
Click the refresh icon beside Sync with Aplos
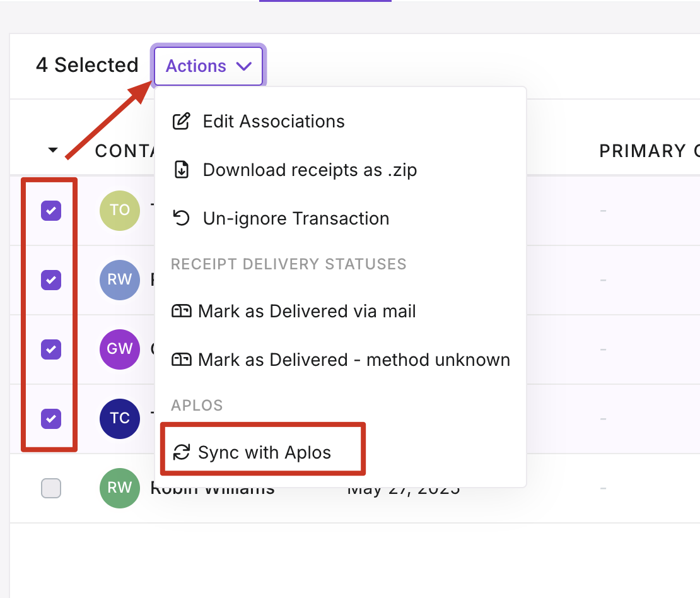tap(182, 452)
